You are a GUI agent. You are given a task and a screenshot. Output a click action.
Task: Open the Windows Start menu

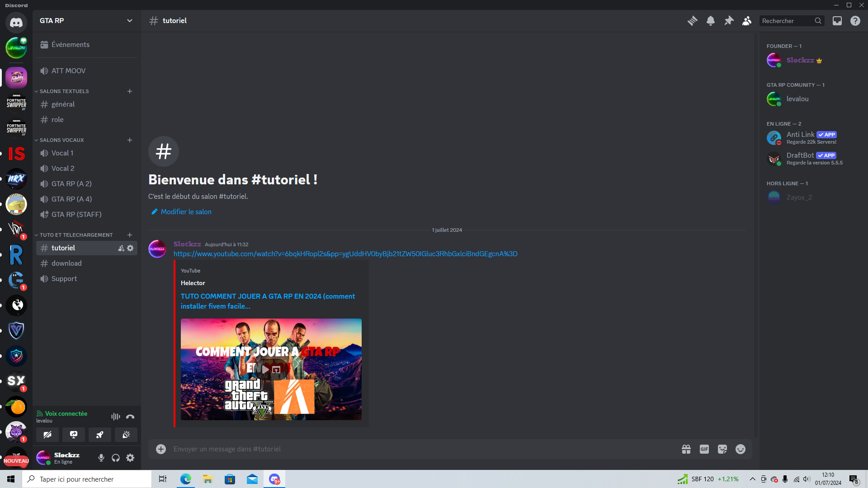point(11,479)
